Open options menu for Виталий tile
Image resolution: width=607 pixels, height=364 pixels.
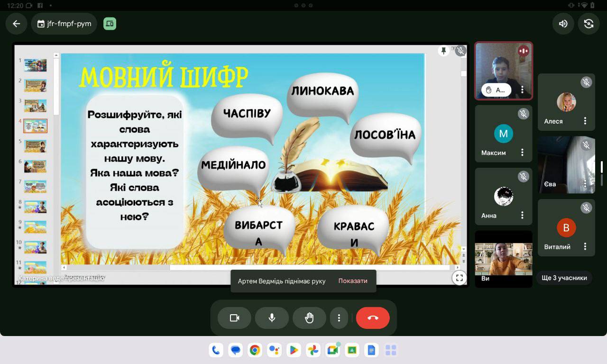point(585,246)
